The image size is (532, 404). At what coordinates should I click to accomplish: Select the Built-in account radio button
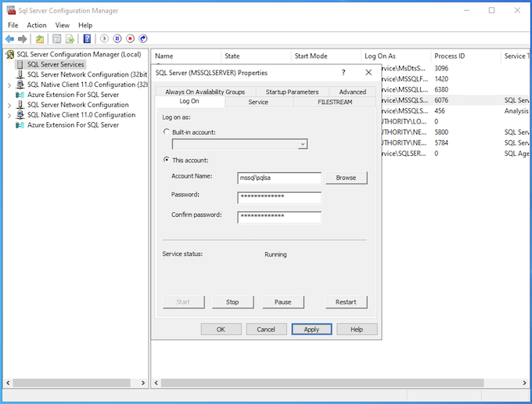(x=166, y=132)
